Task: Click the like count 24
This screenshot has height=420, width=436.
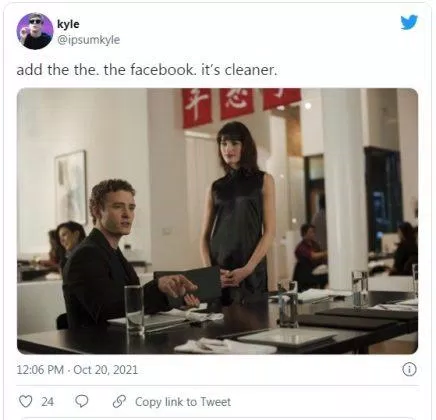Action: (47, 402)
